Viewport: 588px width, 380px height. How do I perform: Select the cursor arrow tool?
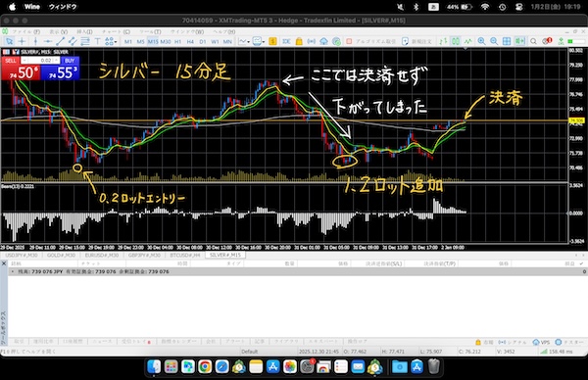(x=10, y=41)
